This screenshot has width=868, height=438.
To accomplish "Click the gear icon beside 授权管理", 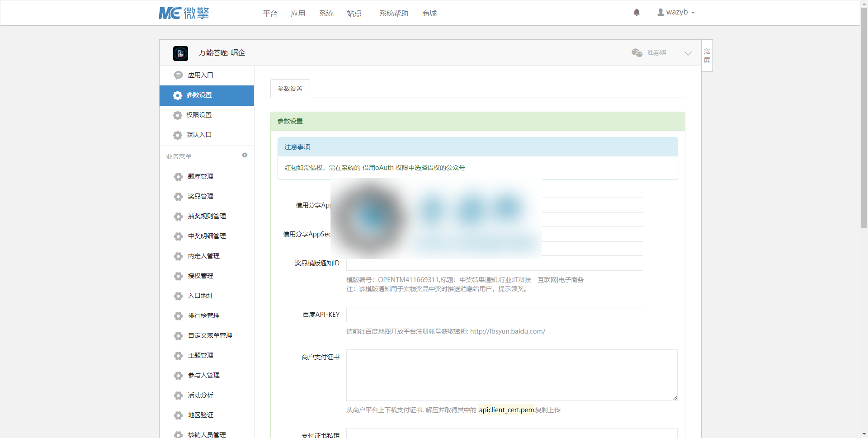I will pos(179,276).
